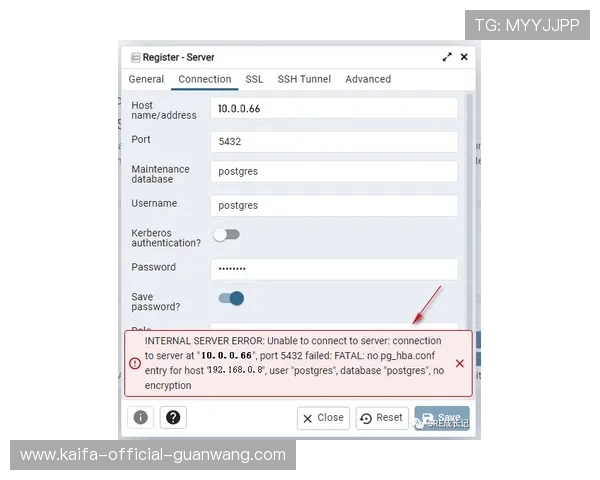This screenshot has width=600, height=480.
Task: Click into the Password field
Action: point(334,269)
